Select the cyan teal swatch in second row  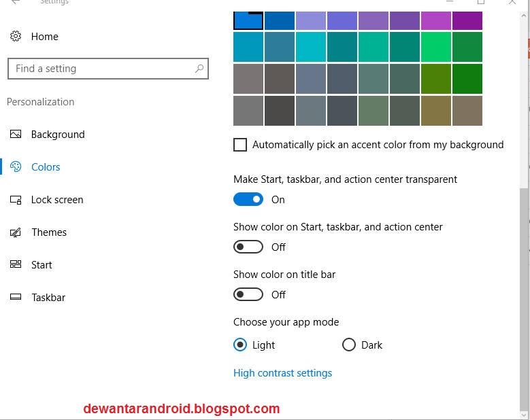click(311, 47)
